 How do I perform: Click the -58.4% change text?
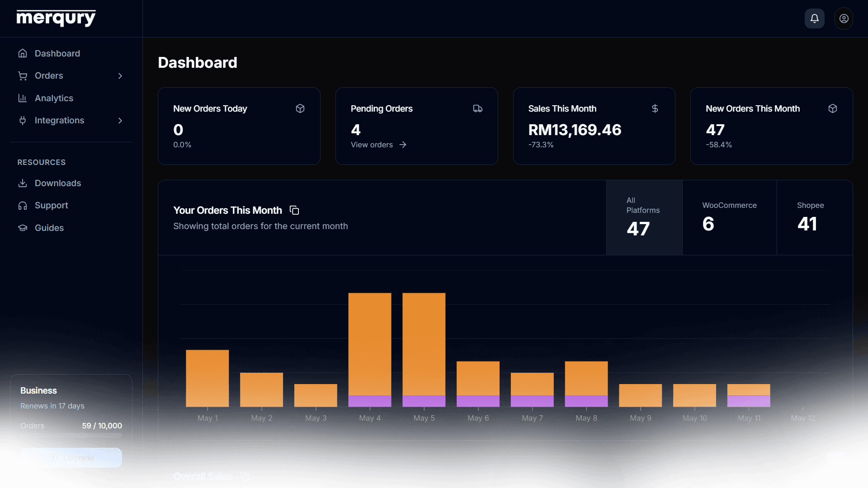point(719,145)
